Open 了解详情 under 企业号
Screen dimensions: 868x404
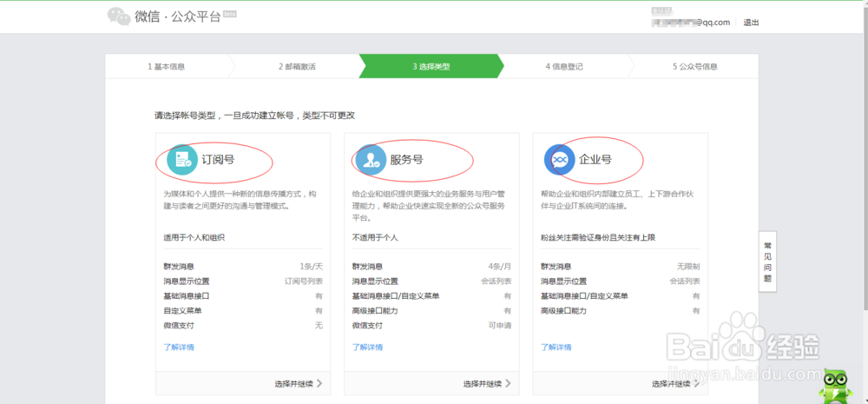coord(556,348)
